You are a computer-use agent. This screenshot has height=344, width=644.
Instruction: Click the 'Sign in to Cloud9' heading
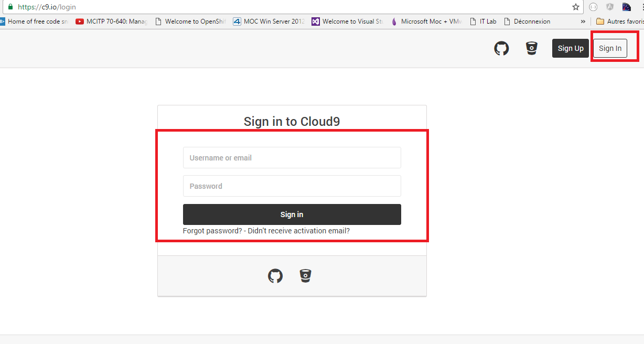(x=292, y=122)
